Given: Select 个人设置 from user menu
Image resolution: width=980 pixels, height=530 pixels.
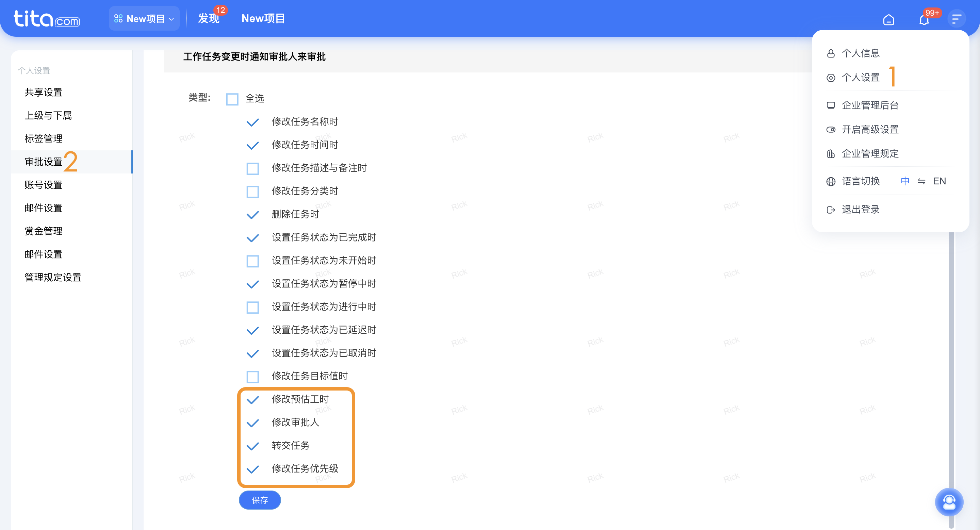Looking at the screenshot, I should pos(861,78).
